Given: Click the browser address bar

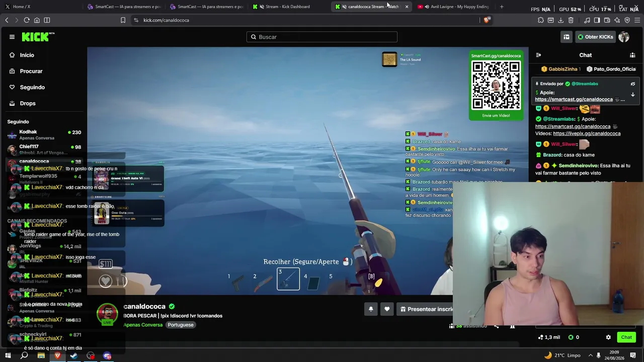Looking at the screenshot, I should pos(307,20).
